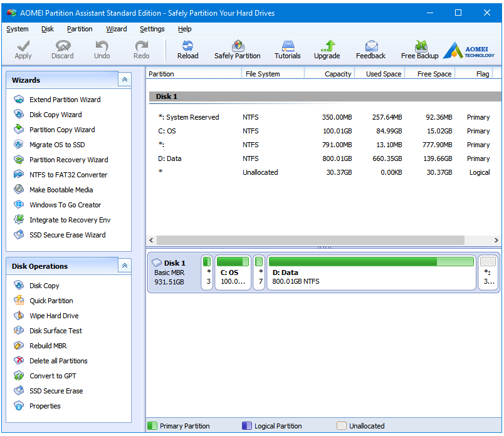Select the D: Data row in partition list
Viewport: 504px width, 436px height.
(324, 158)
